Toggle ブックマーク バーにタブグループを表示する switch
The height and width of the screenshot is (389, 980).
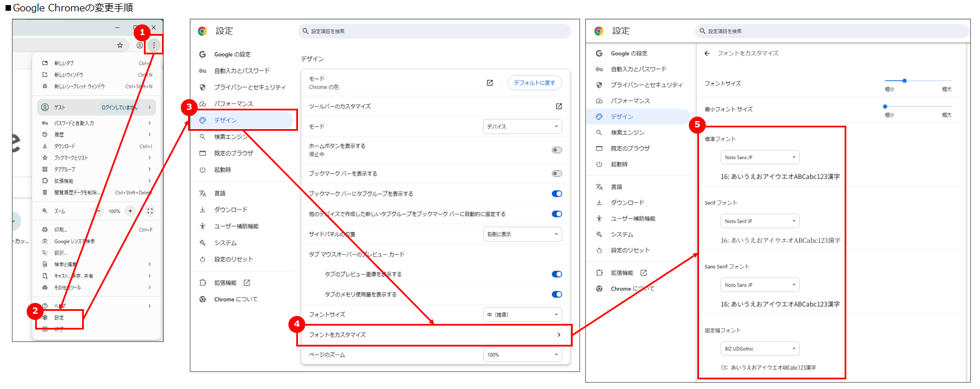(557, 194)
